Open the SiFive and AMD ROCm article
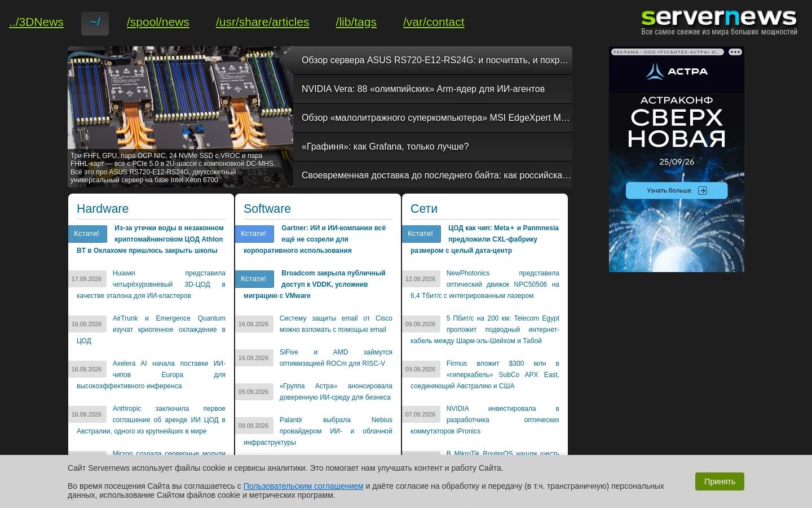812x508 pixels. point(336,358)
